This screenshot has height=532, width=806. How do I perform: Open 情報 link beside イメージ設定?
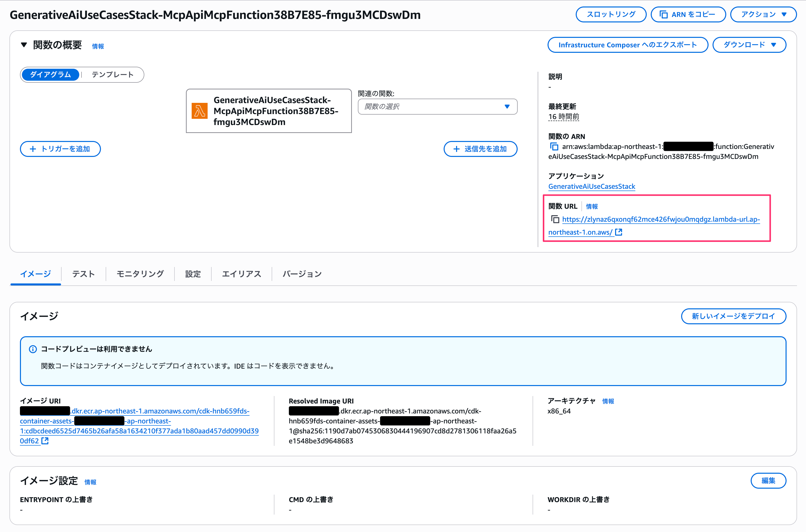[x=90, y=482]
